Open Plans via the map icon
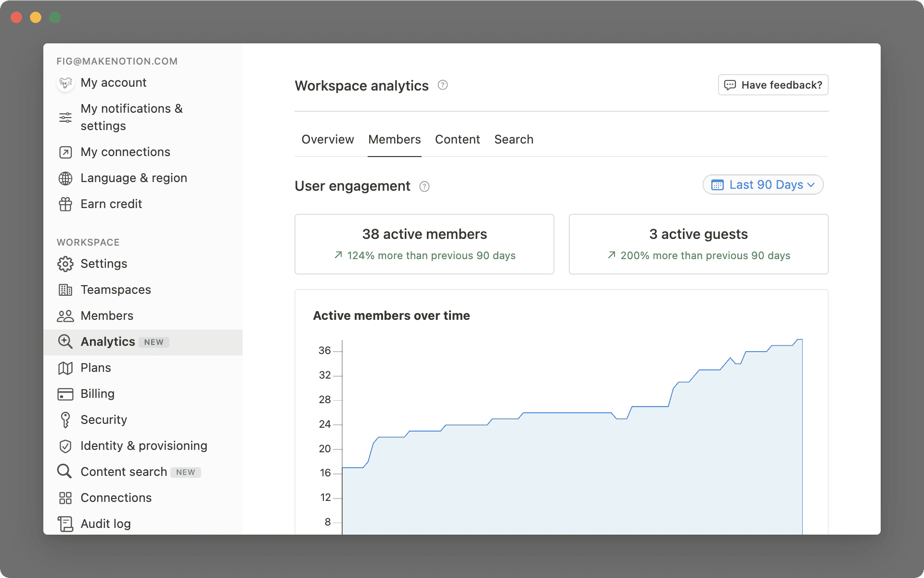Viewport: 924px width, 578px height. coord(65,368)
